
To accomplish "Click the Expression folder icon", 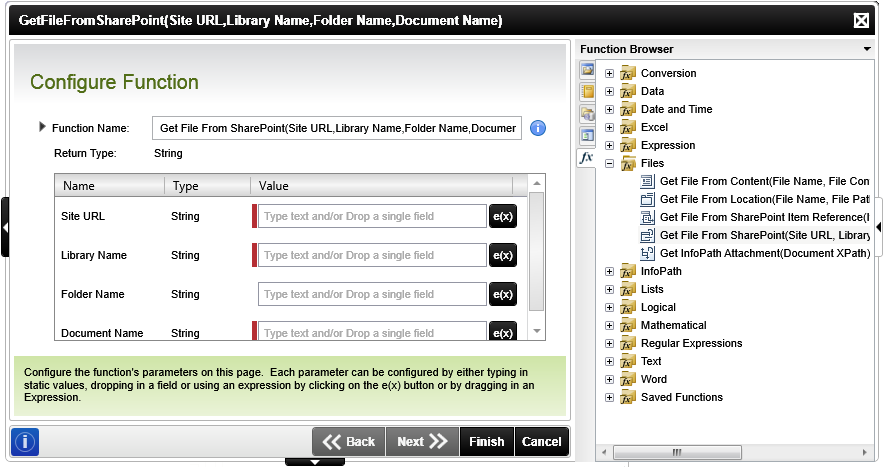I will (627, 146).
